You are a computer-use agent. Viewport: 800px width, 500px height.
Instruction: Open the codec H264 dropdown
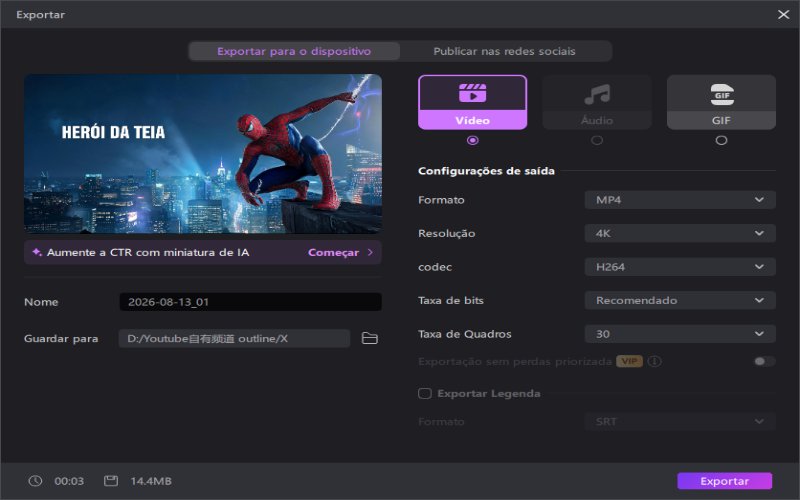click(680, 267)
